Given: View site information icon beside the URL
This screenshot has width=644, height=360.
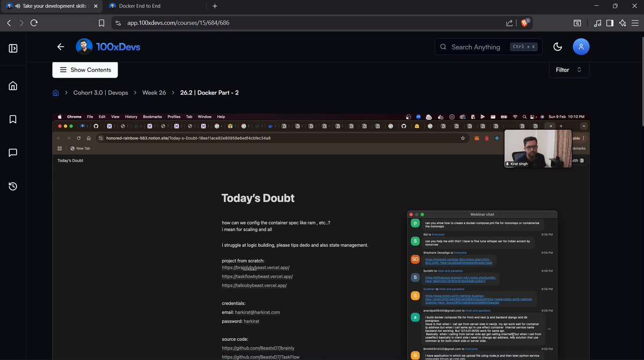Looking at the screenshot, I should [x=119, y=23].
